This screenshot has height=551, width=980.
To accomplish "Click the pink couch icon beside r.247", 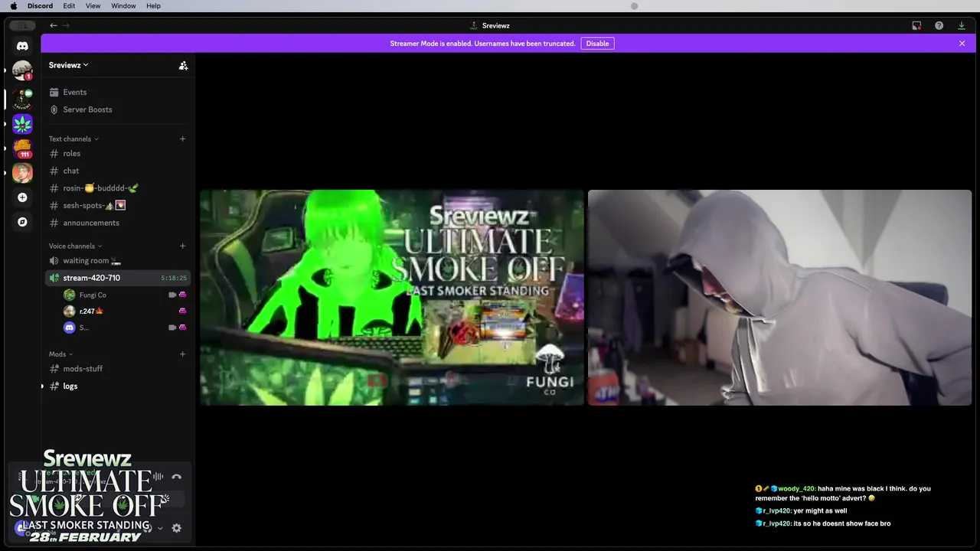I will point(182,311).
